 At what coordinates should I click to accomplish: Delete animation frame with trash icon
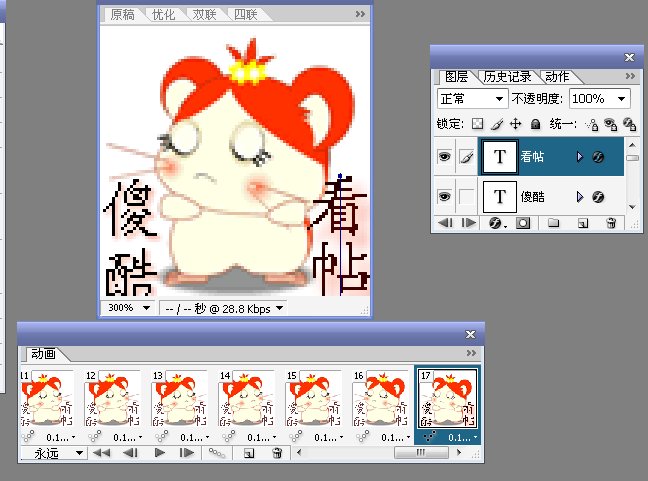[277, 453]
